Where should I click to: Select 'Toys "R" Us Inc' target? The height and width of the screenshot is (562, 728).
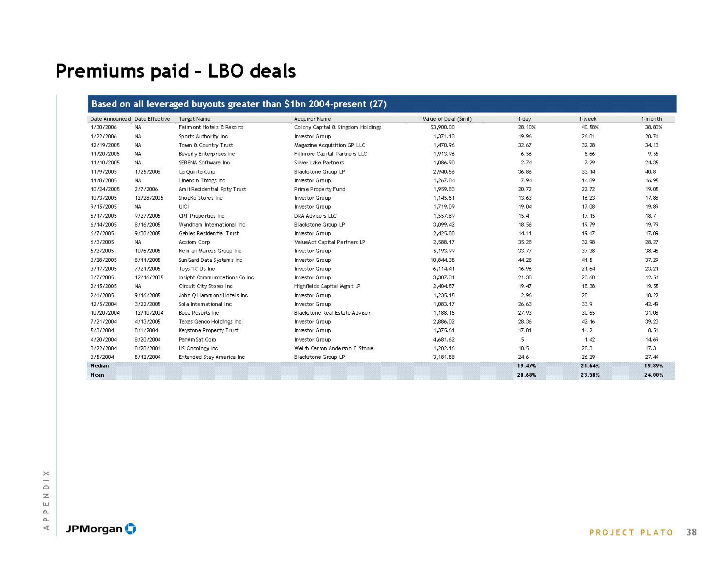(197, 269)
